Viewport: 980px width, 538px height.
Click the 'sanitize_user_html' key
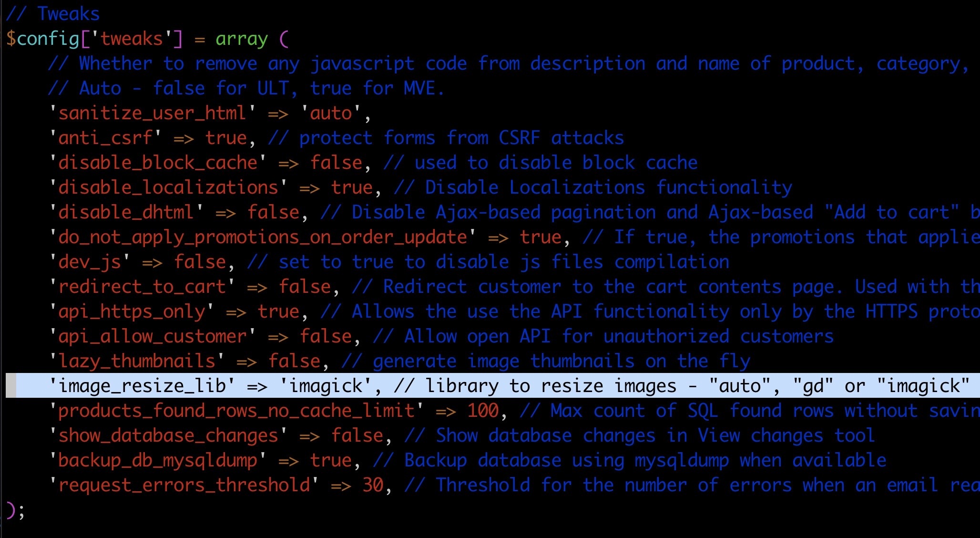(152, 114)
